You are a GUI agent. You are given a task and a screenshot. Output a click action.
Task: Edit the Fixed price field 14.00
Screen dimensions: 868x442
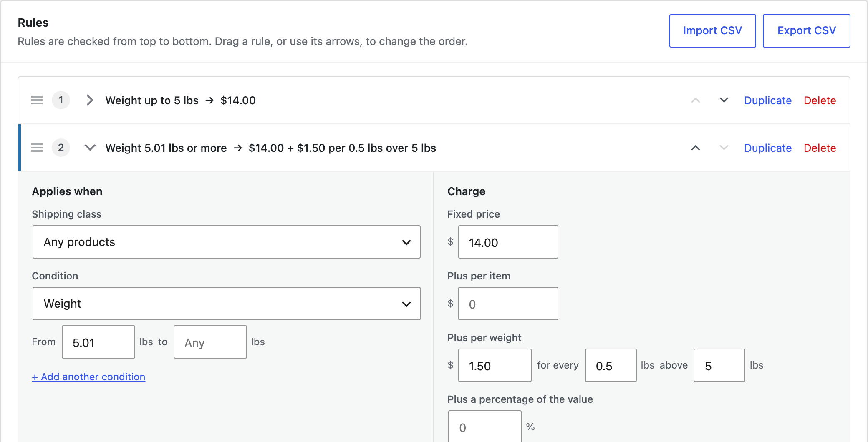[x=508, y=242]
